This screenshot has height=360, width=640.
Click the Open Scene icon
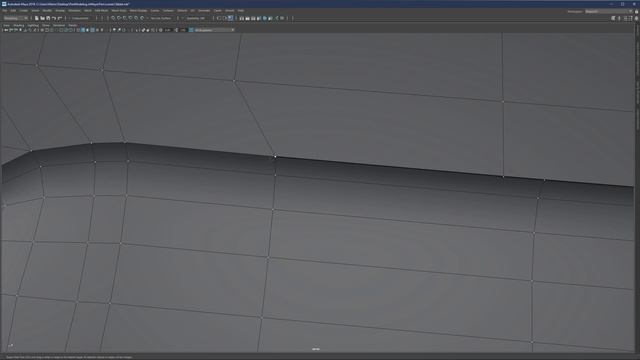click(x=42, y=18)
